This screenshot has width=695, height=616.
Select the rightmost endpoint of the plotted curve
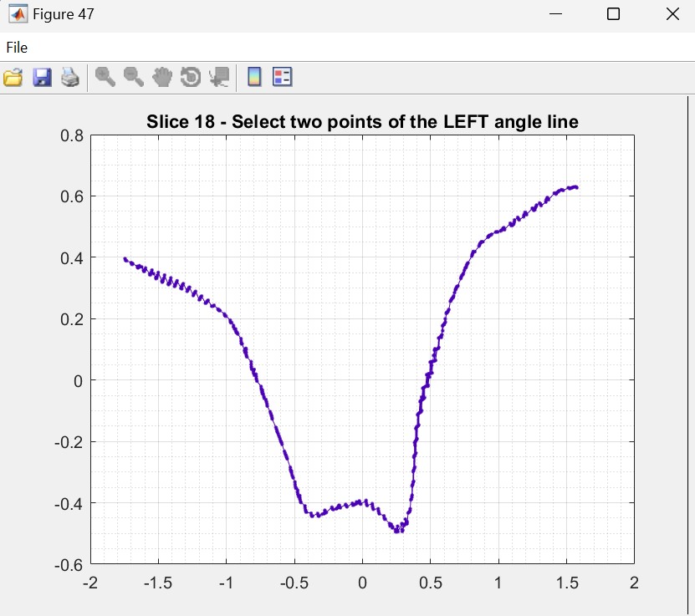pyautogui.click(x=576, y=187)
